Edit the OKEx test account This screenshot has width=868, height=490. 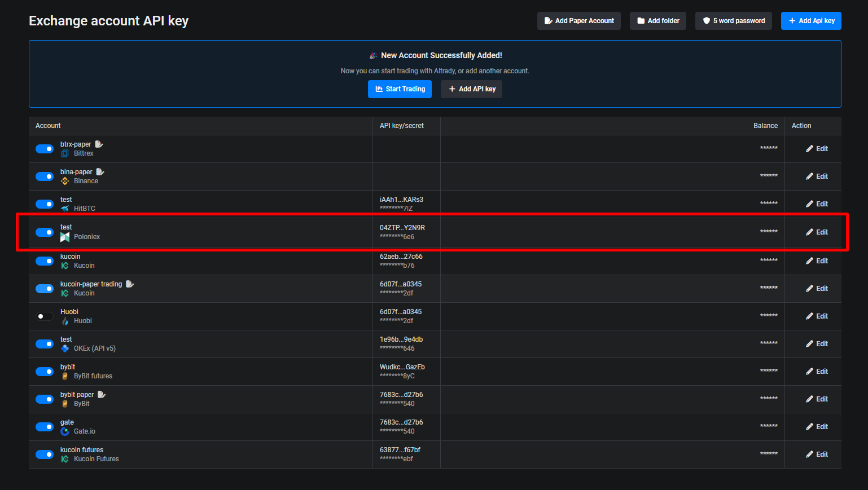coord(817,344)
